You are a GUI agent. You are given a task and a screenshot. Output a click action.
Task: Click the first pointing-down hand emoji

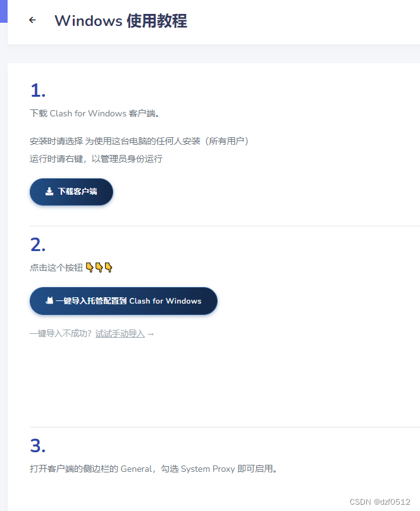pyautogui.click(x=89, y=268)
